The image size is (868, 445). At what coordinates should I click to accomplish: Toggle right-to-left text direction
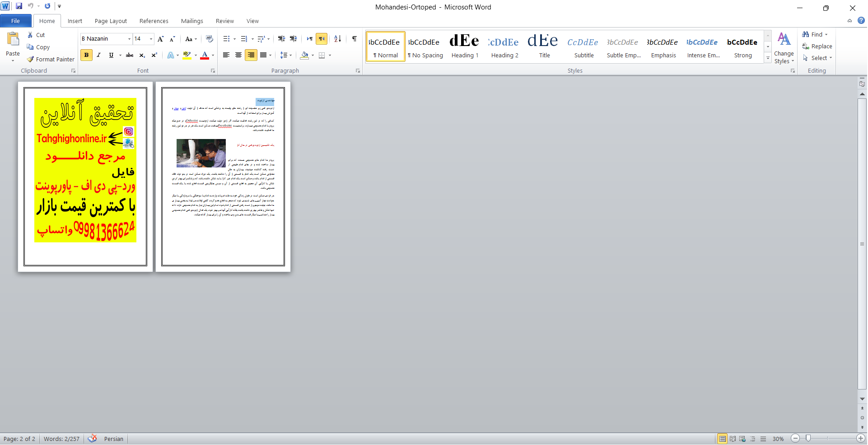pos(322,39)
